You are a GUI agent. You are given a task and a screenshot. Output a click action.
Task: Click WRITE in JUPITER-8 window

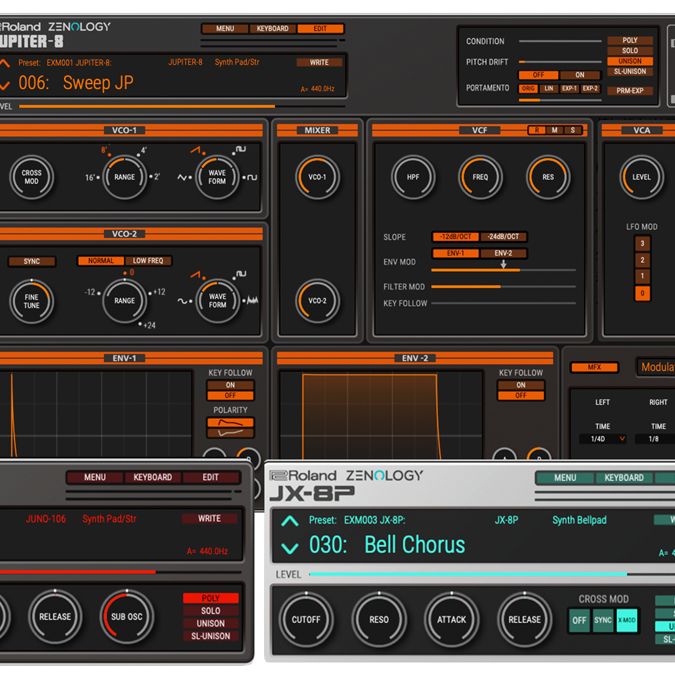(x=319, y=62)
